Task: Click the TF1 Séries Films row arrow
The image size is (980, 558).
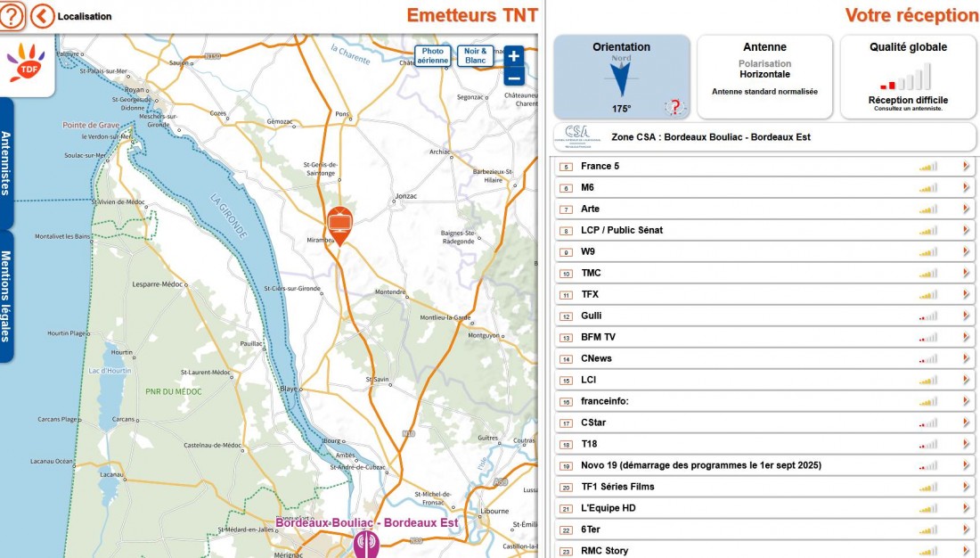Action: click(x=966, y=487)
